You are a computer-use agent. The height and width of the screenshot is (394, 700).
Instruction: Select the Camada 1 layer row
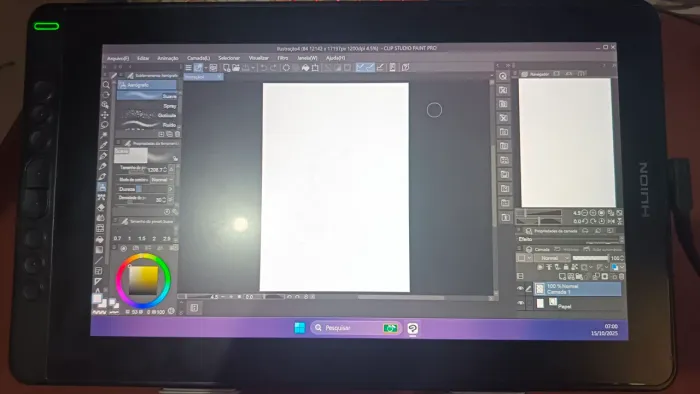point(578,289)
